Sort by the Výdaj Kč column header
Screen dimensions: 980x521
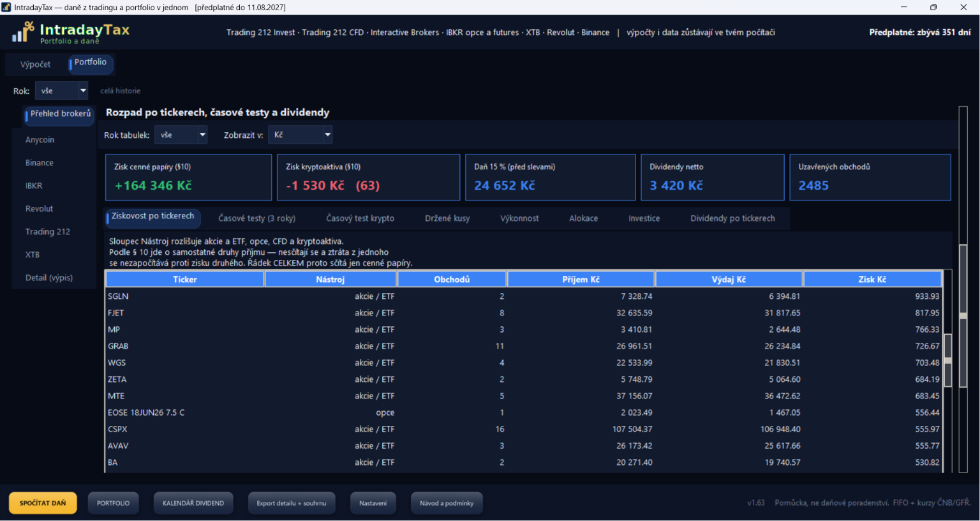(x=729, y=280)
